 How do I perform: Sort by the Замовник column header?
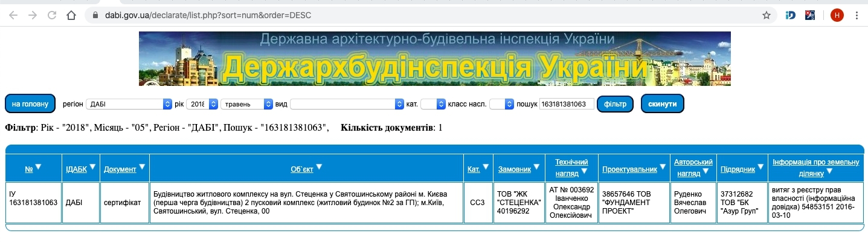pyautogui.click(x=515, y=169)
